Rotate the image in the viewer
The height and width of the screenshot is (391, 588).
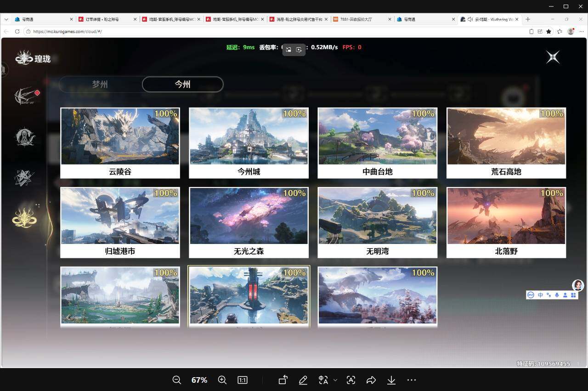[x=283, y=380]
